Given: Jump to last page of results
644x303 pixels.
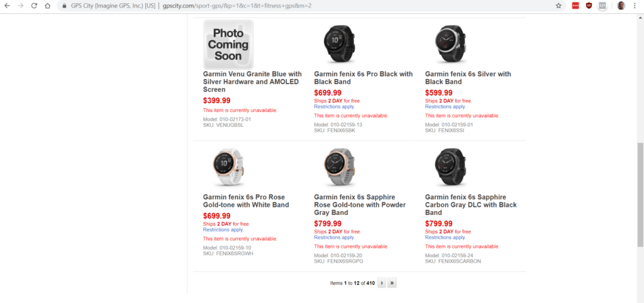Looking at the screenshot, I should pyautogui.click(x=392, y=283).
